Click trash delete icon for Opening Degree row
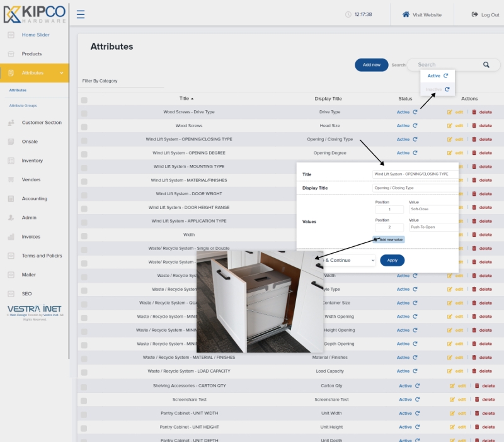This screenshot has height=442, width=504. tap(474, 153)
